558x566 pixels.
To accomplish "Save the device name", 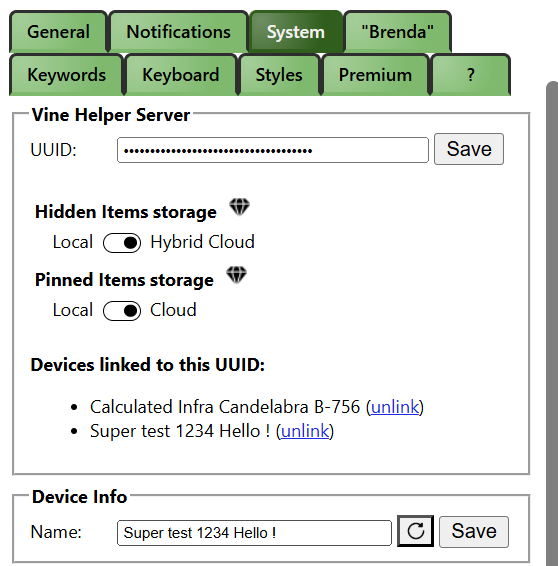I will coord(474,531).
